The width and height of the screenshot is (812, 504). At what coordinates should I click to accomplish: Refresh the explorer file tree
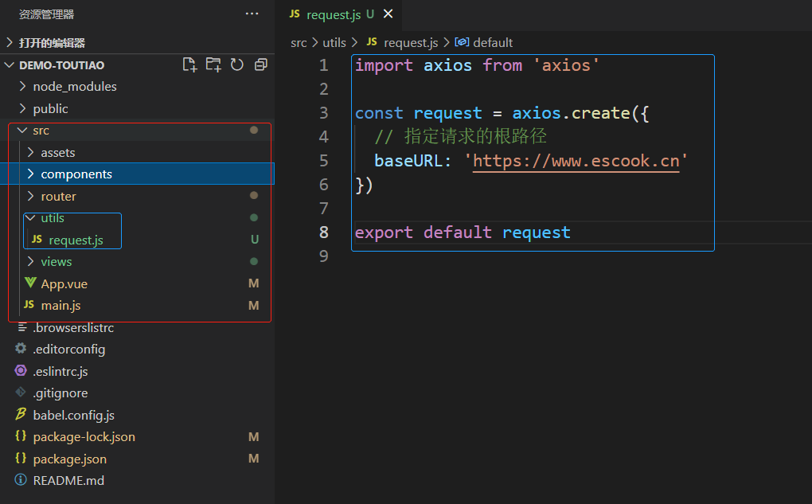237,64
